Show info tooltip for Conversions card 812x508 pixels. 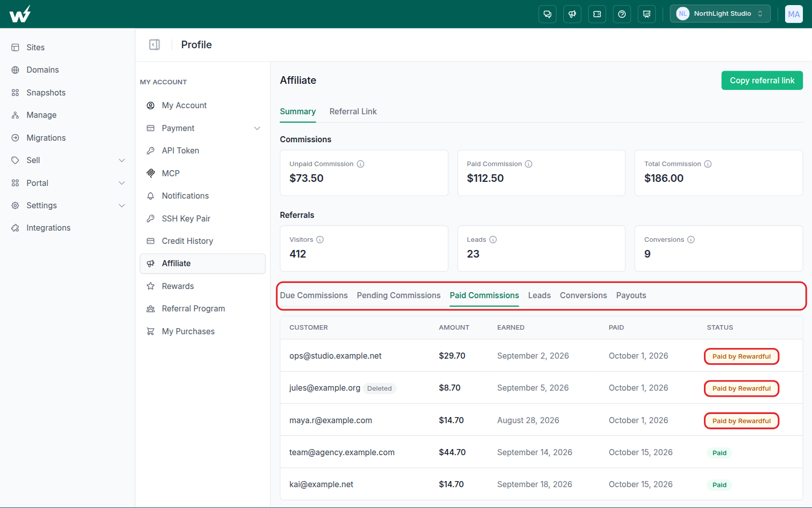tap(691, 240)
